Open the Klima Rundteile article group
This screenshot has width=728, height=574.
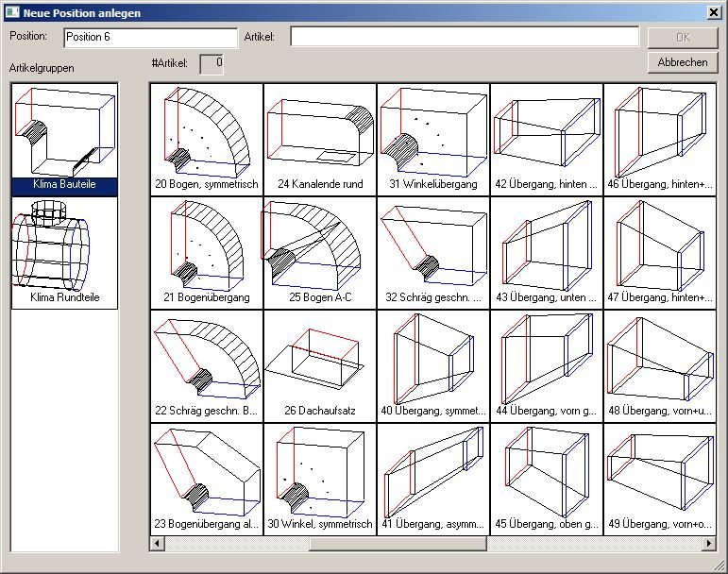pyautogui.click(x=64, y=252)
